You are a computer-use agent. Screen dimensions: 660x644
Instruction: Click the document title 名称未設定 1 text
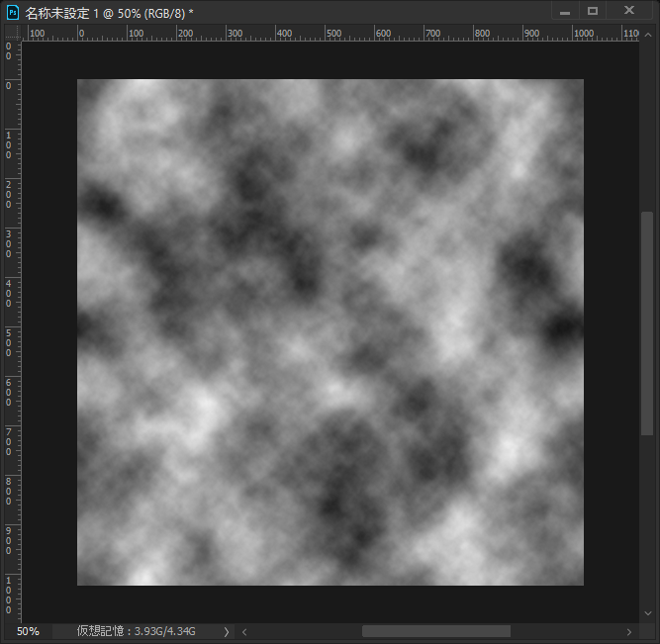pyautogui.click(x=61, y=13)
